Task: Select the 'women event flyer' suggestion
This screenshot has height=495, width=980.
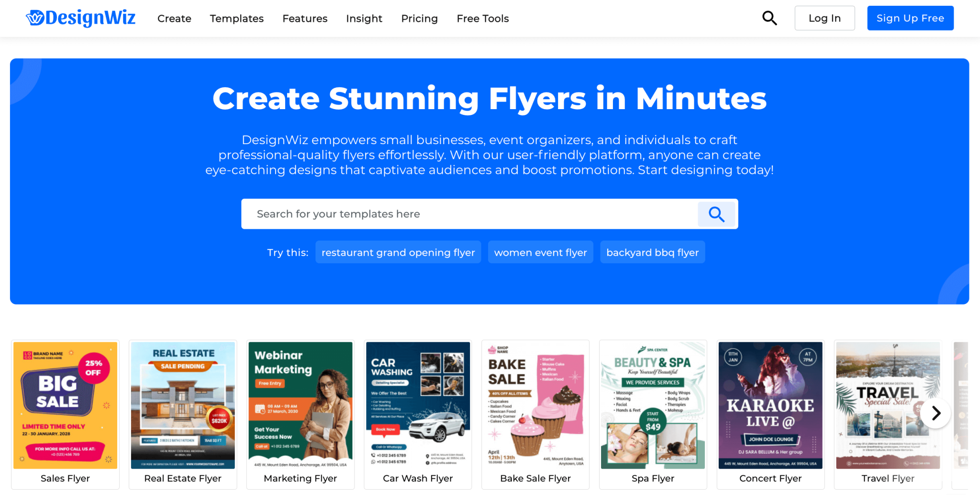Action: click(x=540, y=252)
